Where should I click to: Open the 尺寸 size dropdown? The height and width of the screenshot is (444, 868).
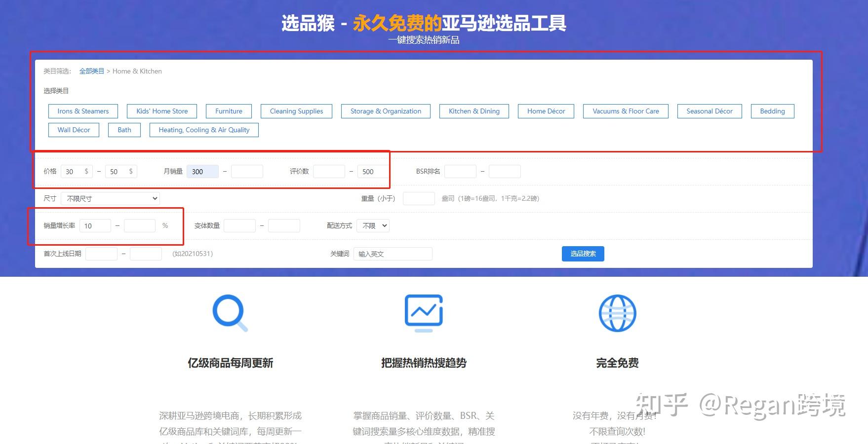(x=110, y=198)
